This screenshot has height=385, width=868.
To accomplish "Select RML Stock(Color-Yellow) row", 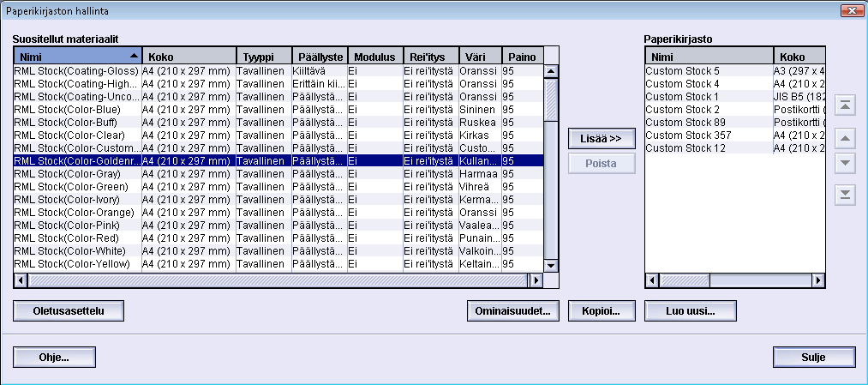I will (x=278, y=264).
